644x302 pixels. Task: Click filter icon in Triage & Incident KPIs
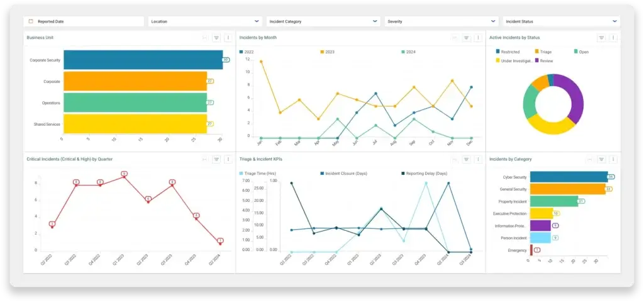click(466, 160)
